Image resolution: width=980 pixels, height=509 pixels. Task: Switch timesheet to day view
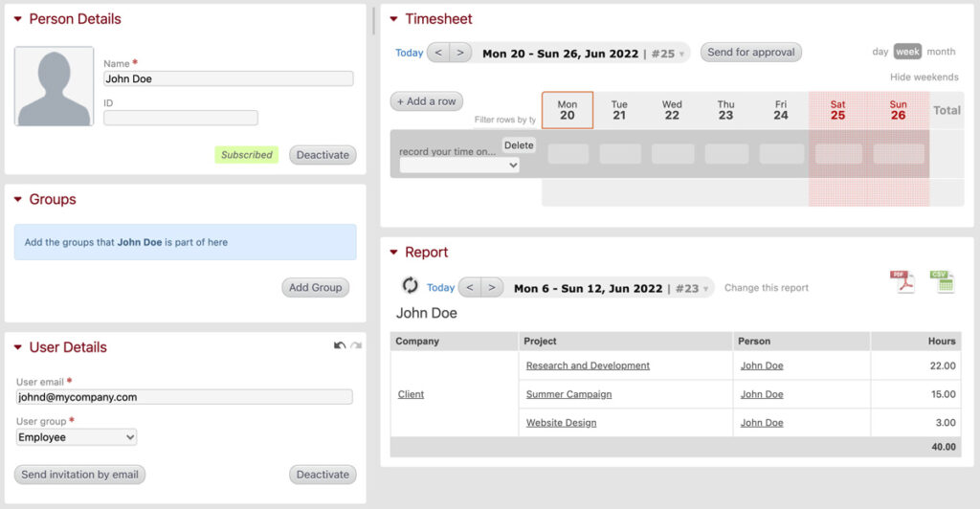[880, 52]
